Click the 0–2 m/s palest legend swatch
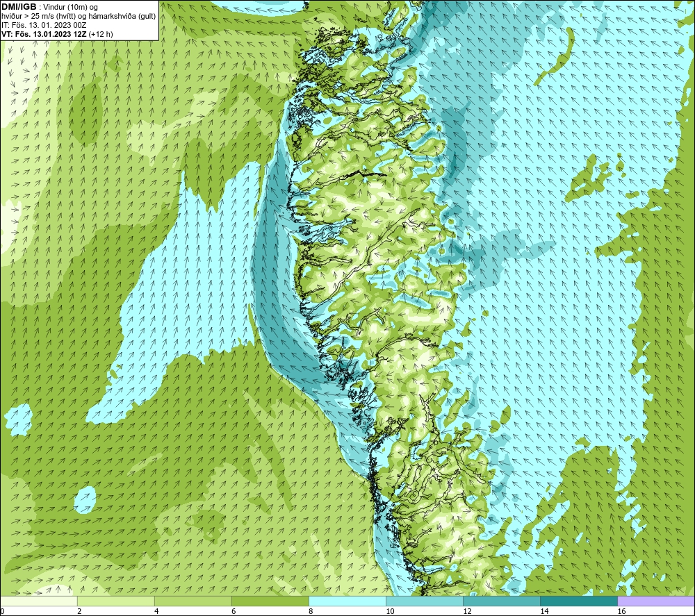695x616 pixels. (39, 601)
